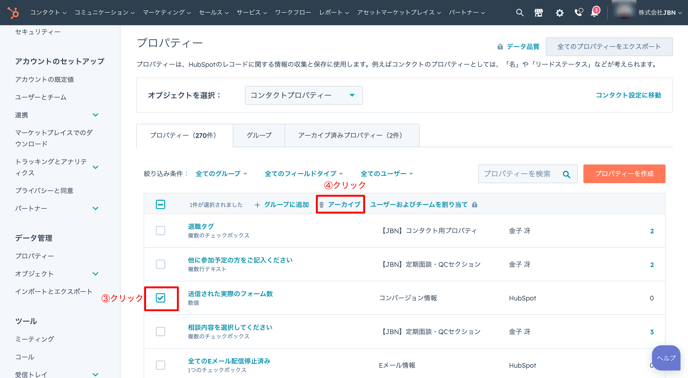688x378 pixels.
Task: Expand the 受信トレイ sidebar section
Action: coord(95,374)
